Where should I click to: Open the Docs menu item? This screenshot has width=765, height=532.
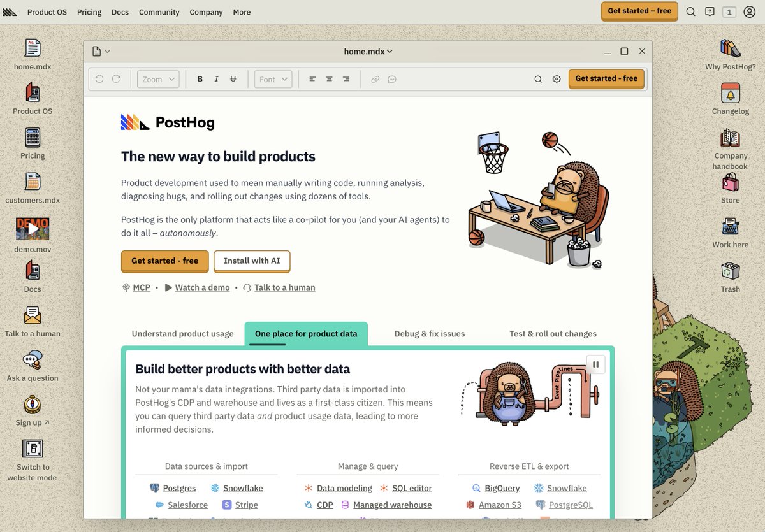point(120,12)
